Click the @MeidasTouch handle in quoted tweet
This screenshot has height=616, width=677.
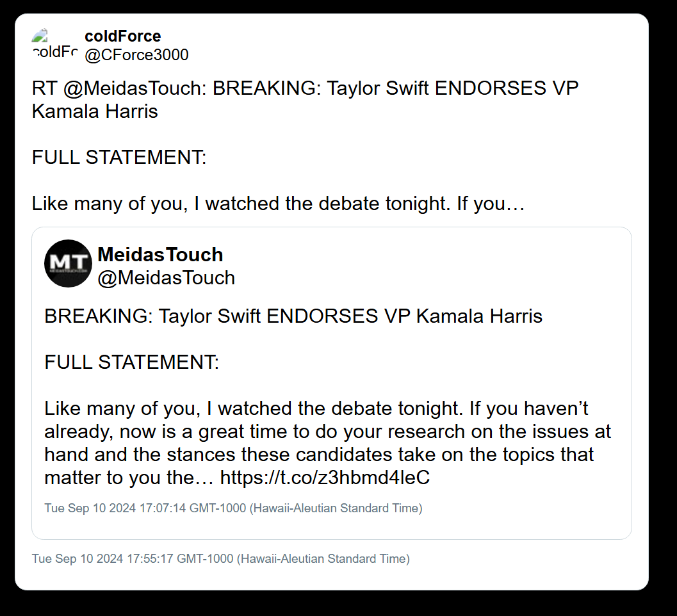pos(166,278)
